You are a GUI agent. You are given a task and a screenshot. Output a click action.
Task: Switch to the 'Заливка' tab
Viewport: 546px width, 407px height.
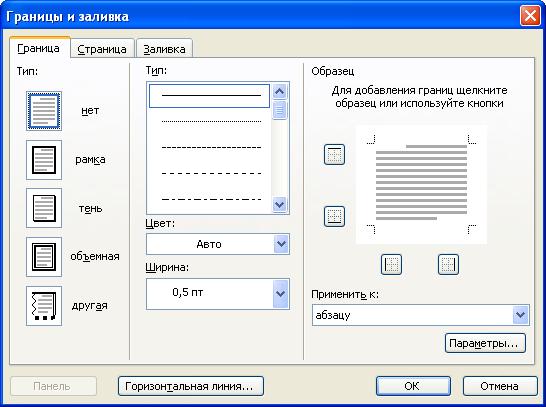[164, 49]
